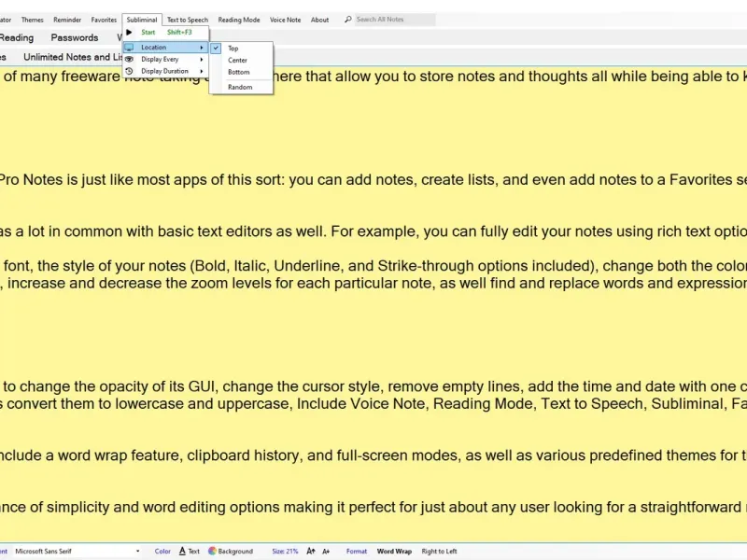The image size is (747, 560).
Task: Increase font size with larger A icon
Action: coord(311,551)
